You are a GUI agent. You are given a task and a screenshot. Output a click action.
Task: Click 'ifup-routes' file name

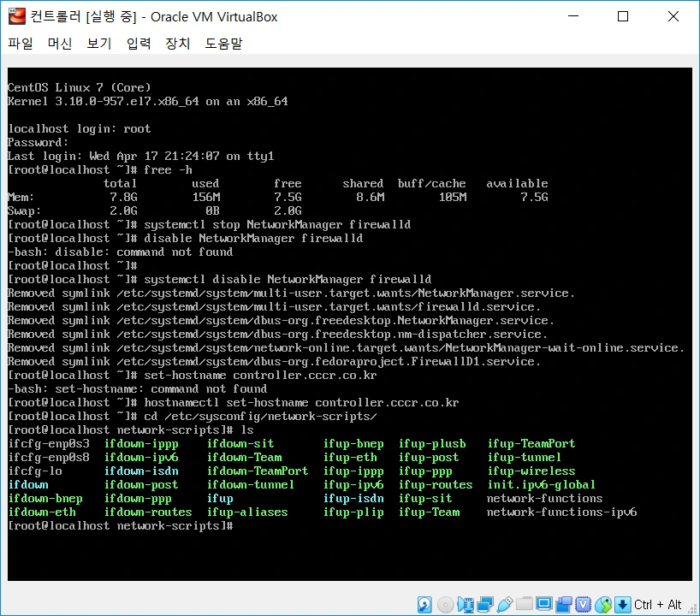point(436,485)
